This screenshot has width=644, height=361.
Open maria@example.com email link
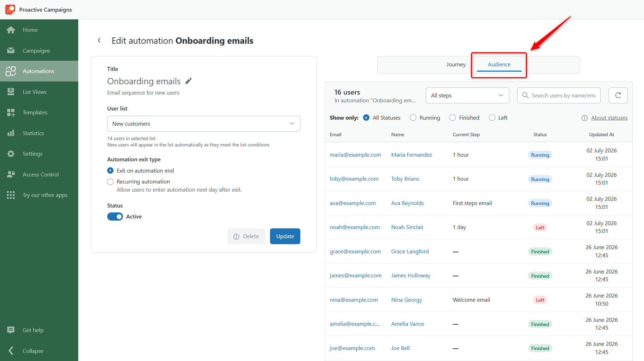coord(355,155)
